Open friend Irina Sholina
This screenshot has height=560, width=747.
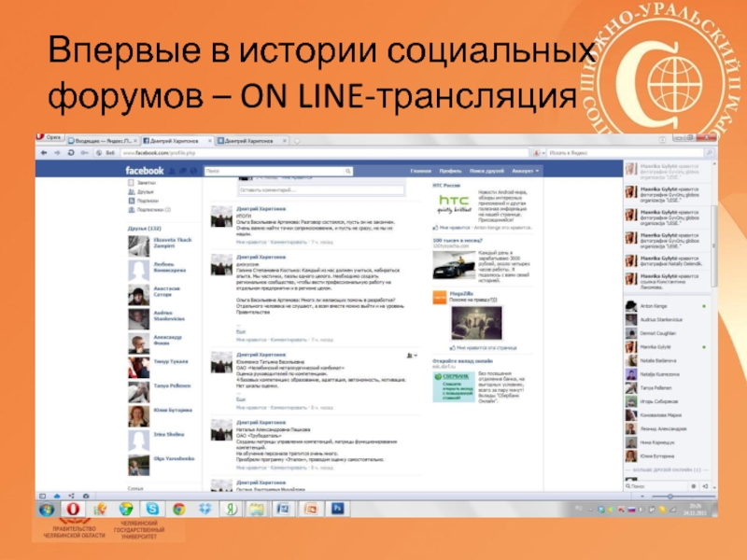point(169,434)
